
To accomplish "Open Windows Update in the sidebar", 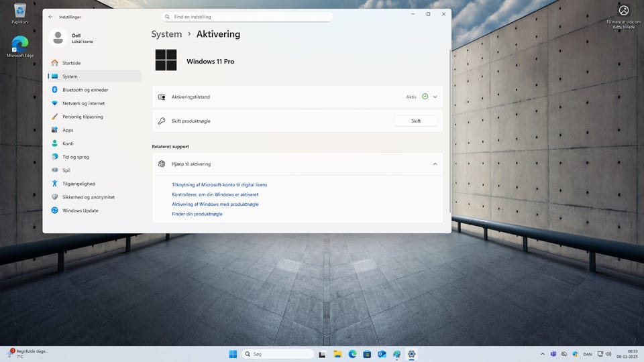I will 80,210.
